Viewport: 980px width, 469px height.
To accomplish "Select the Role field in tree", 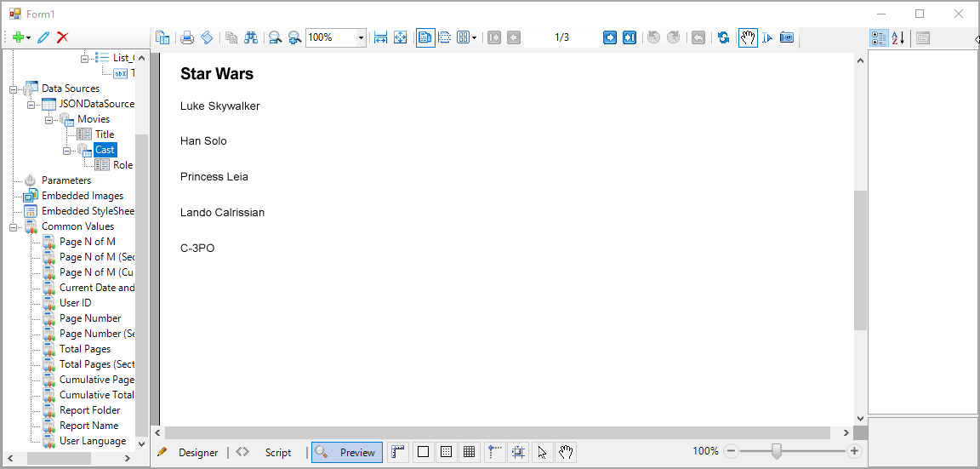I will point(122,165).
